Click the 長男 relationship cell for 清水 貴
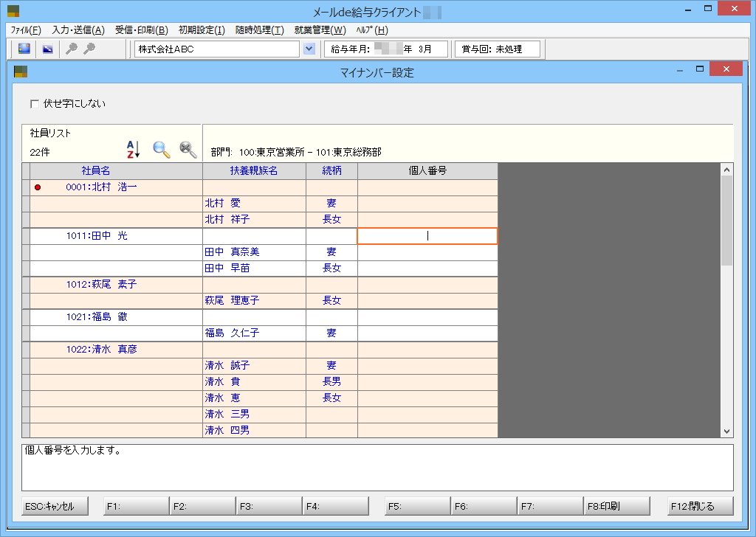Screen dimensions: 756x537 pyautogui.click(x=331, y=382)
